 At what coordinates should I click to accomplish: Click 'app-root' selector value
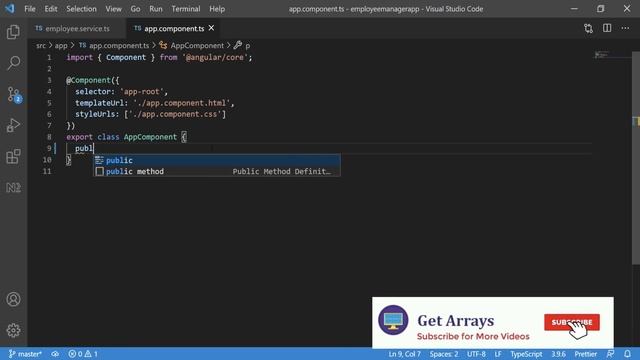pyautogui.click(x=142, y=91)
